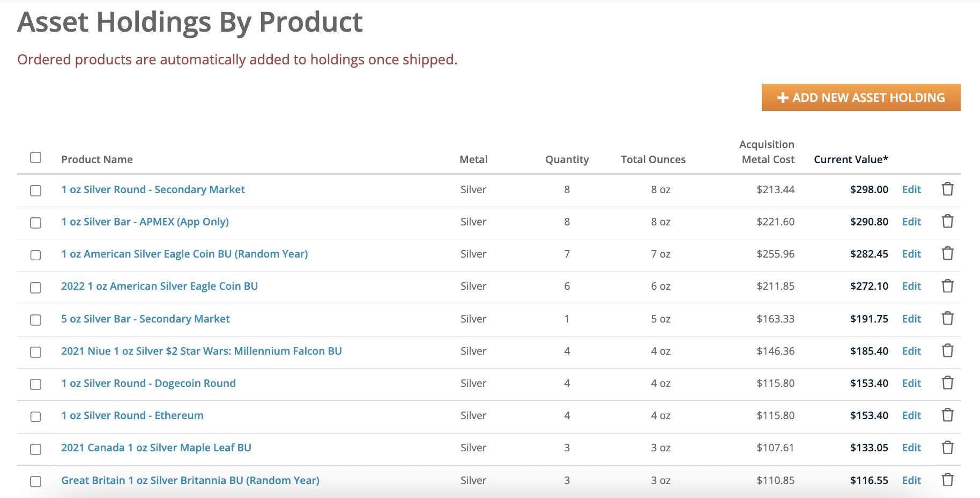980x498 pixels.
Task: Select the Ethereum round checkbox
Action: pyautogui.click(x=35, y=416)
